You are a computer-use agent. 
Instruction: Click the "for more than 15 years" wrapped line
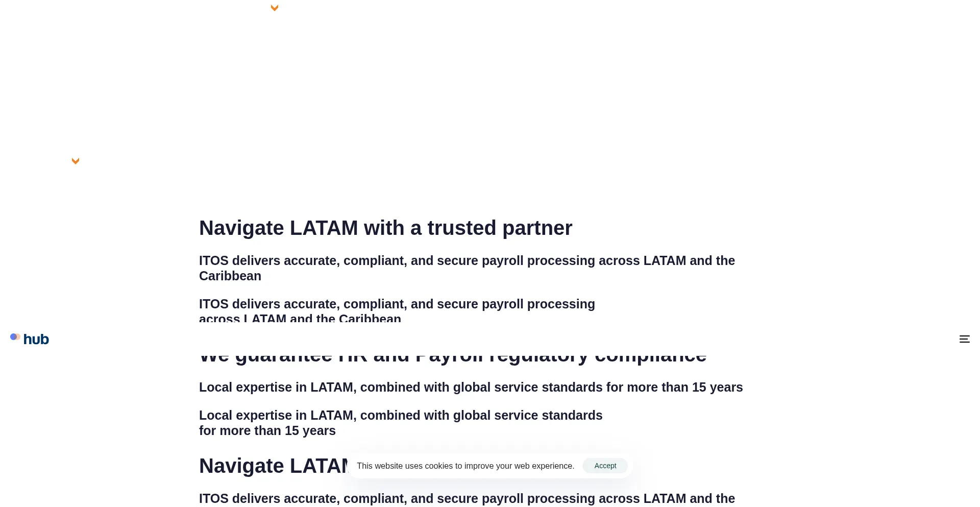coord(267,431)
